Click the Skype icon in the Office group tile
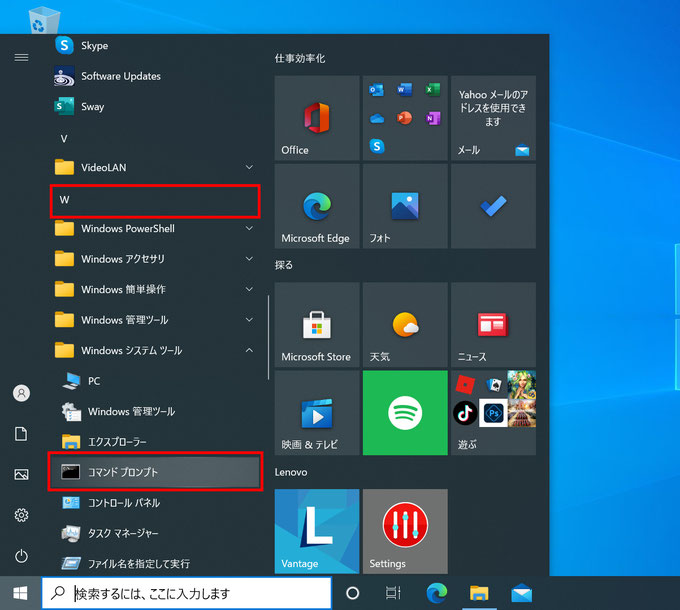This screenshot has width=680, height=610. 376,146
